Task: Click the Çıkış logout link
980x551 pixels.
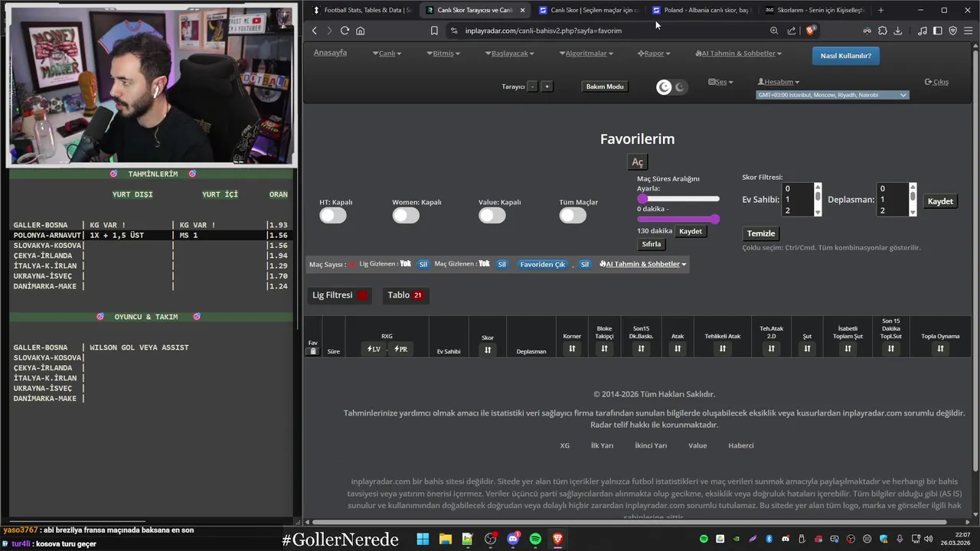Action: click(x=936, y=82)
